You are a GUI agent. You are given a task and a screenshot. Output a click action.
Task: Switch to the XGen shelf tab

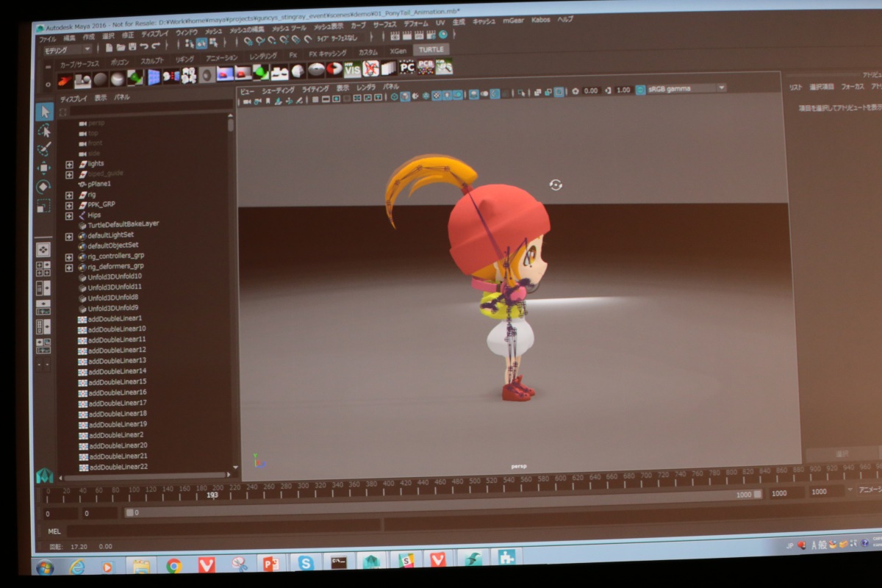[398, 51]
